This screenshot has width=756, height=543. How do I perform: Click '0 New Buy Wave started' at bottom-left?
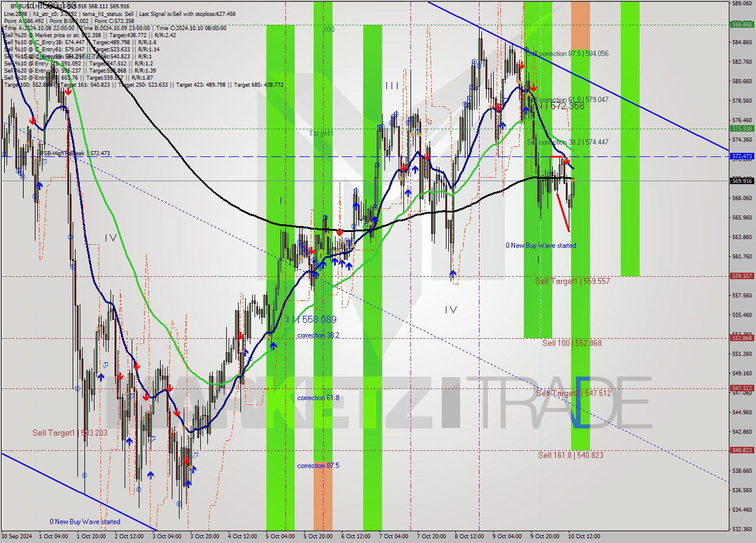(85, 522)
